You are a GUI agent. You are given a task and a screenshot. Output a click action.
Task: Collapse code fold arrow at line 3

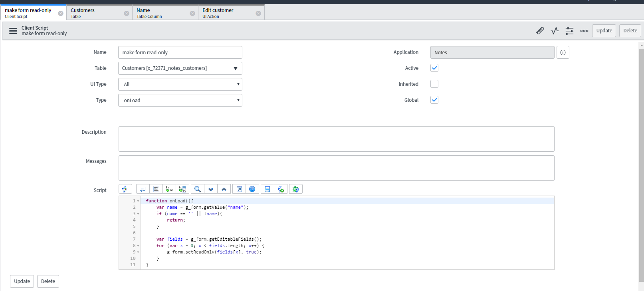(138, 214)
